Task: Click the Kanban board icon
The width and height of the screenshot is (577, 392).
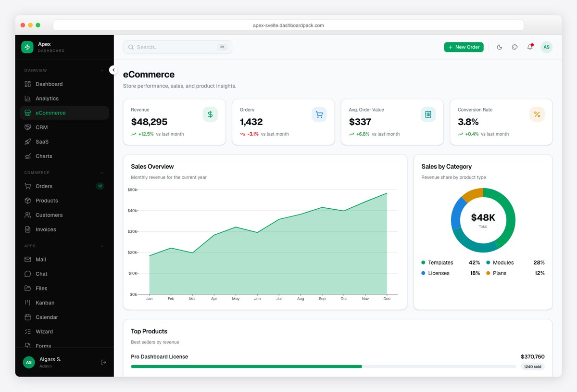Action: coord(28,303)
